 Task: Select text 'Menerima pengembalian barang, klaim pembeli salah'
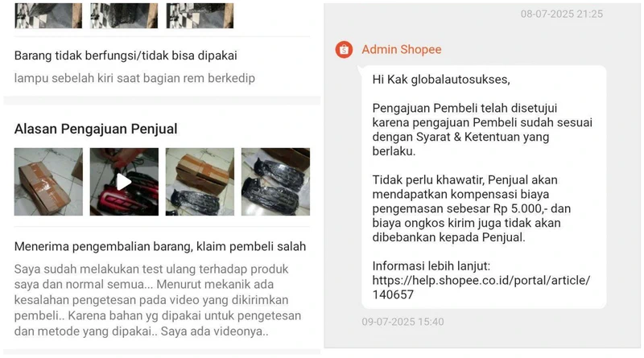160,246
